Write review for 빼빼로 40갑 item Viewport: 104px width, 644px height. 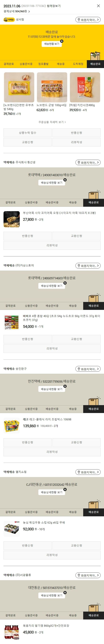52,349
